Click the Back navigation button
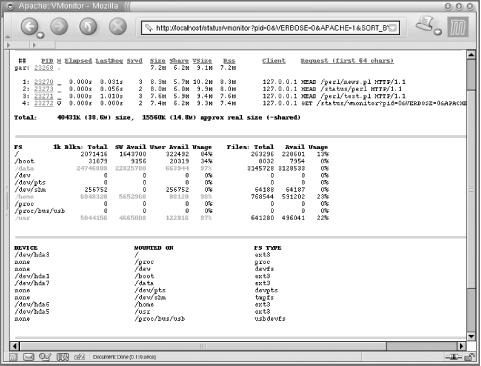The height and width of the screenshot is (366, 481). tap(29, 26)
